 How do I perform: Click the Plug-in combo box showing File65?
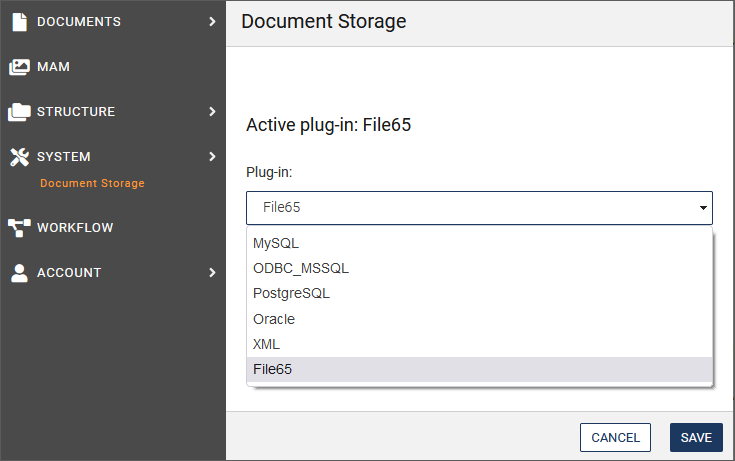click(x=479, y=208)
